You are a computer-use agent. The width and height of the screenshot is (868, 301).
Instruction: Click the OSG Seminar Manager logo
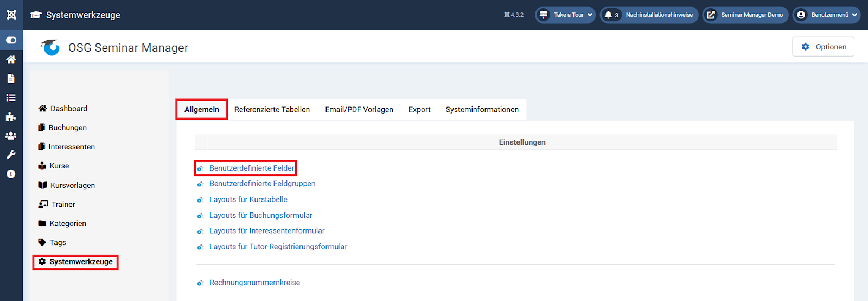[50, 47]
